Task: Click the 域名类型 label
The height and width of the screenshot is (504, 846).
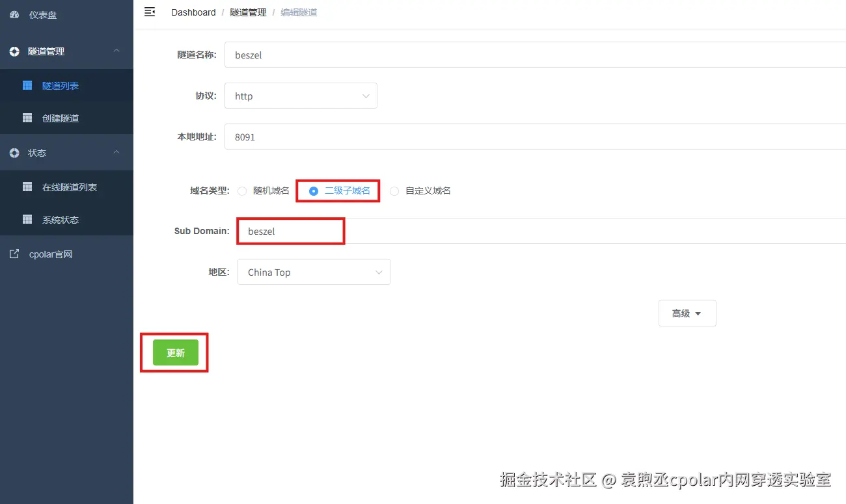Action: pyautogui.click(x=210, y=191)
